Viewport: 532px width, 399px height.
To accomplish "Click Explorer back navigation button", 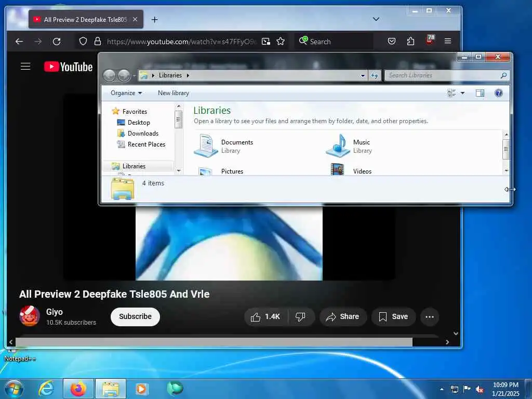I will tap(109, 75).
